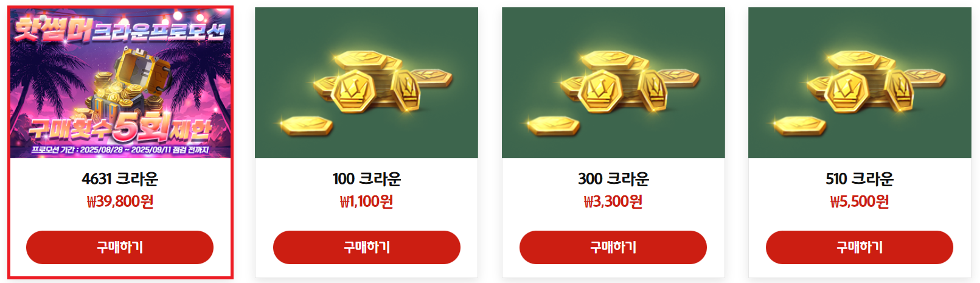Viewport: 980px width, 283px height.
Task: Buy the 4631 크라운 package via 구매하기
Action: [120, 247]
